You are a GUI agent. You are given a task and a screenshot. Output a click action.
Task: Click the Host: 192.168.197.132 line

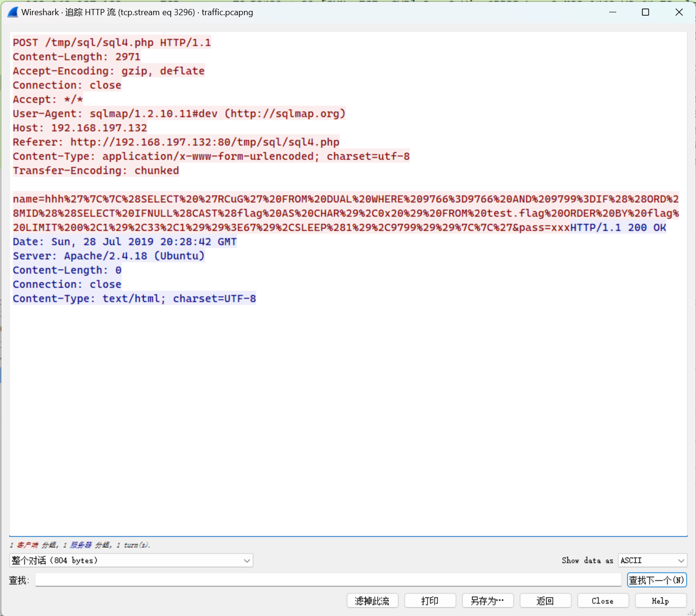80,128
